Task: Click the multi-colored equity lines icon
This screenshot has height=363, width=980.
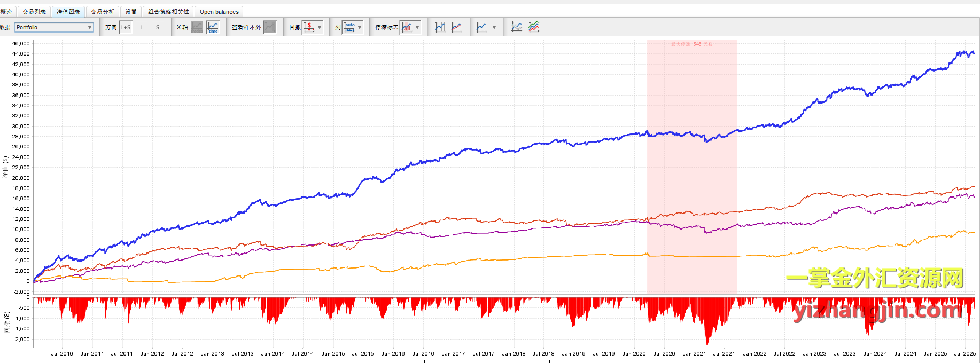Action: pyautogui.click(x=534, y=27)
